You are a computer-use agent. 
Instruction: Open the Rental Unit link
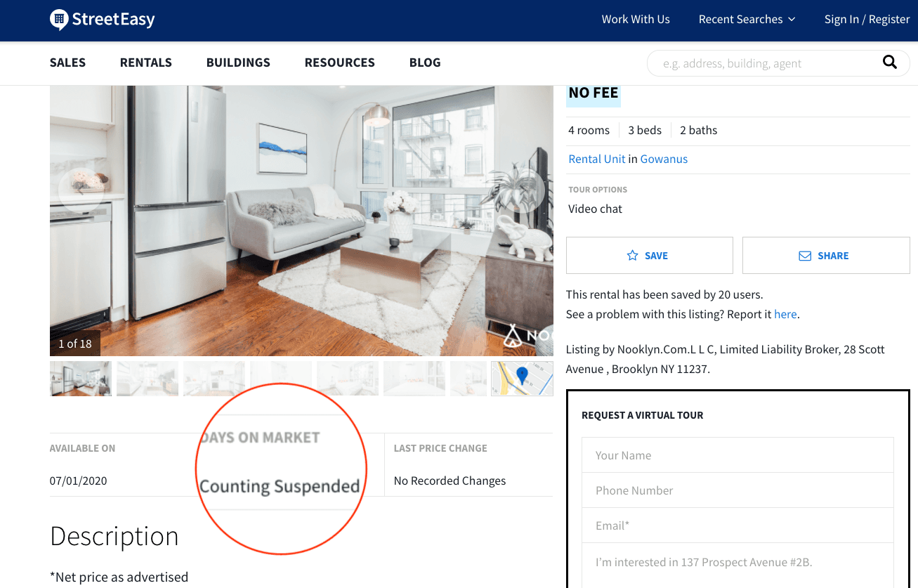pyautogui.click(x=596, y=159)
